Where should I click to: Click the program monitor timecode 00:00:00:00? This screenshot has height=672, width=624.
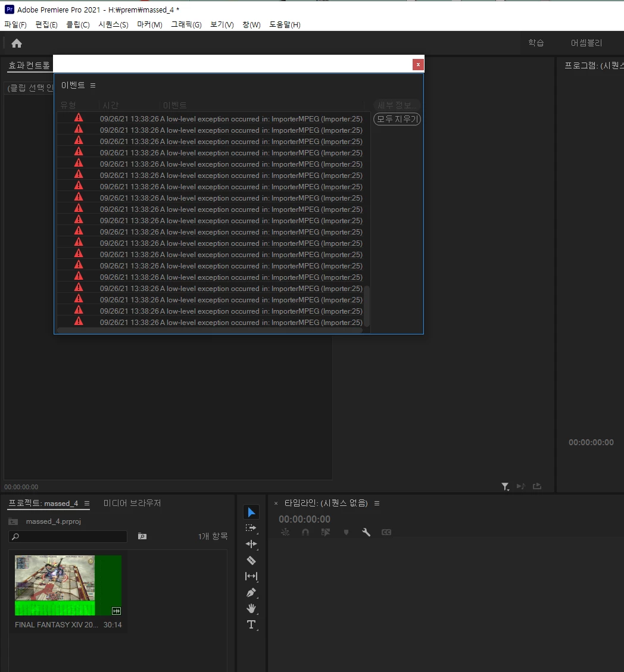click(591, 442)
